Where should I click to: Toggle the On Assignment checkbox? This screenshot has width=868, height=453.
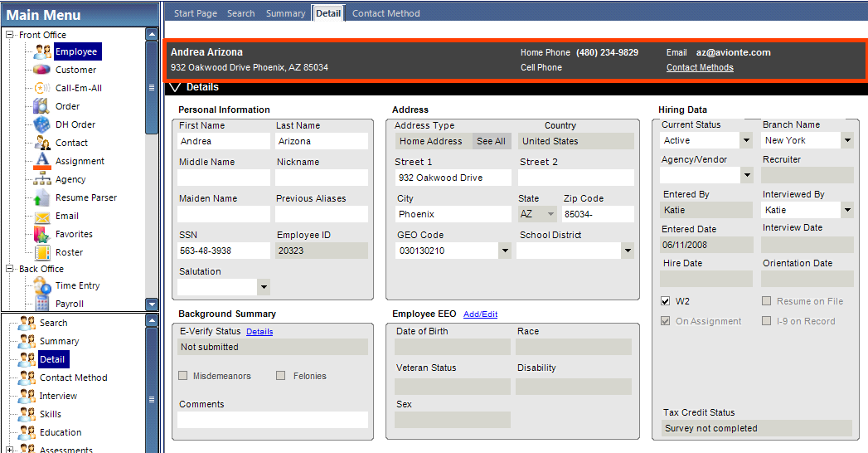[x=666, y=321]
